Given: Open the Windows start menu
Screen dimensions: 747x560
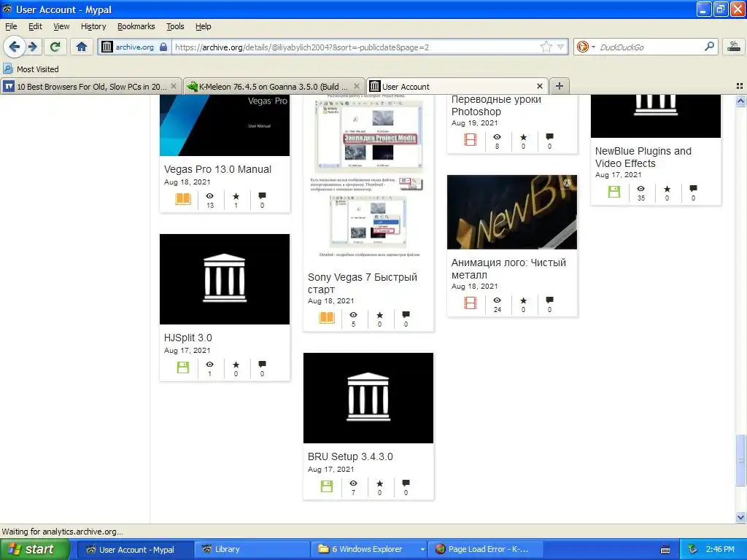Looking at the screenshot, I should coord(35,549).
